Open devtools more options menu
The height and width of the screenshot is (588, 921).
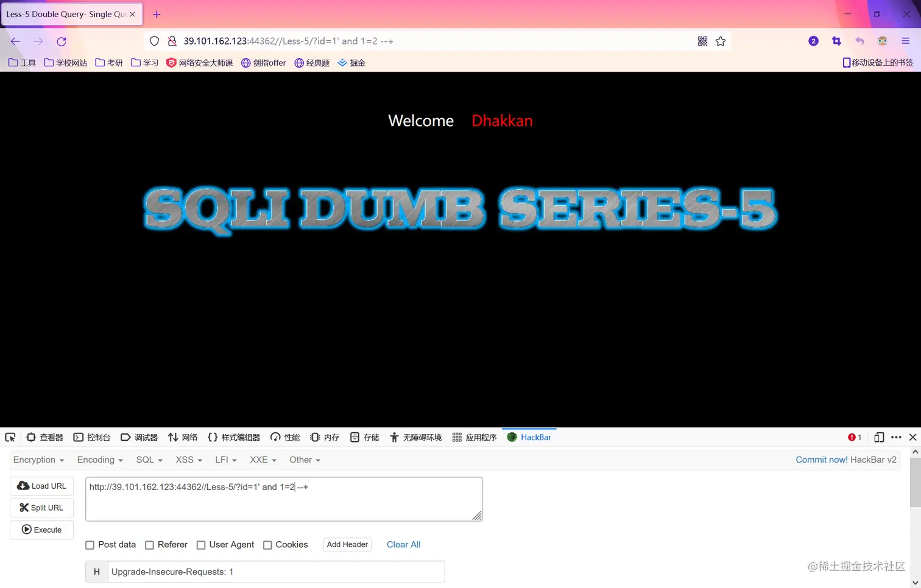click(896, 438)
